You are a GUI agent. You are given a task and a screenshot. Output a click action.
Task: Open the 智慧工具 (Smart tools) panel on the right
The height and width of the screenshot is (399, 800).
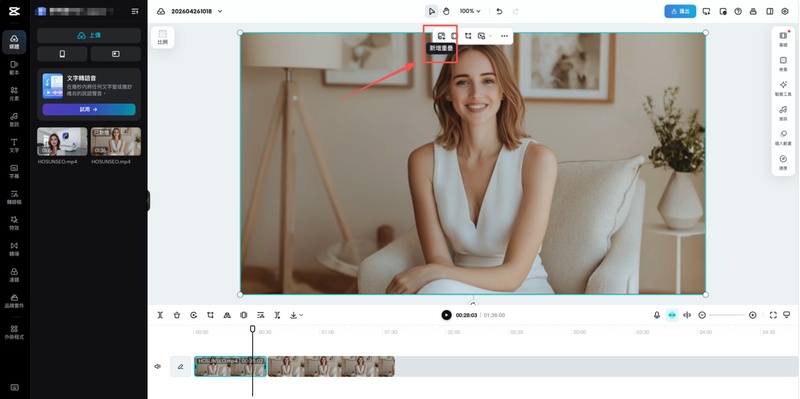783,88
